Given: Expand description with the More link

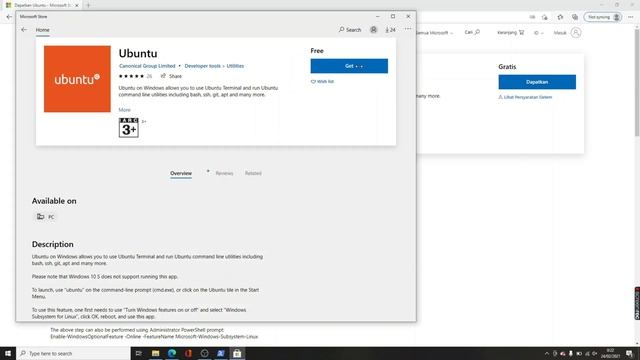Looking at the screenshot, I should coord(124,110).
